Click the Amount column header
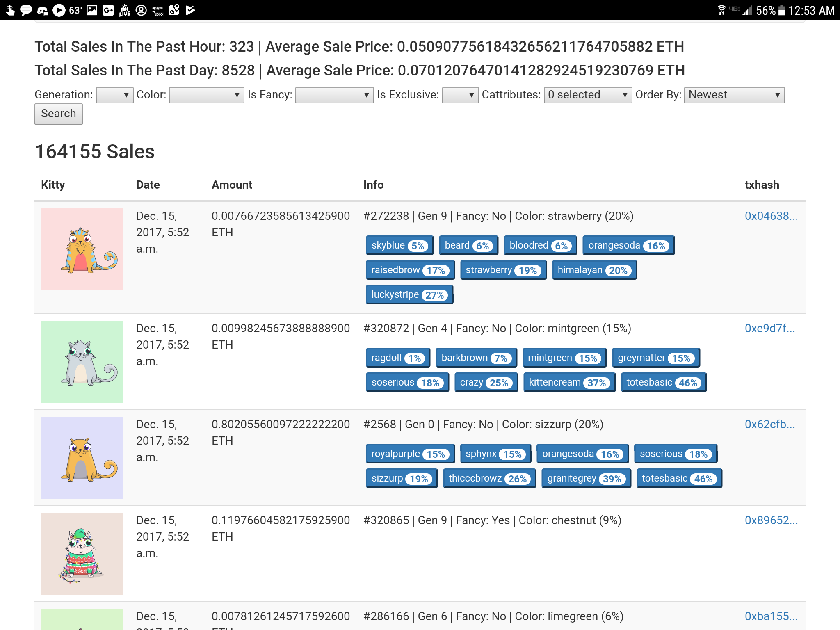The height and width of the screenshot is (630, 840). 232,185
